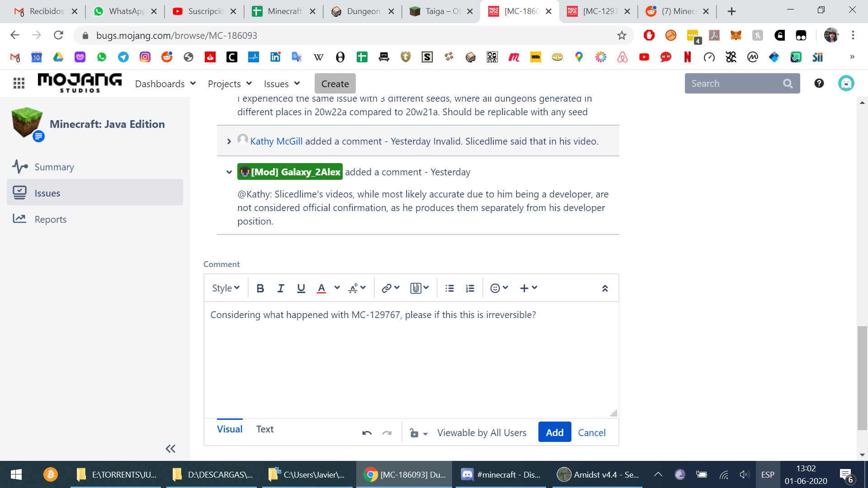Open the Style dropdown
868x488 pixels.
(226, 288)
